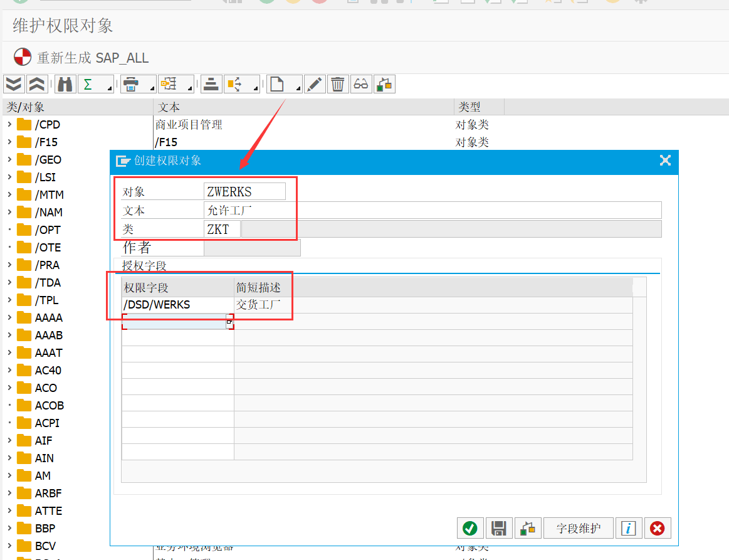Click the trash can delete icon
The width and height of the screenshot is (729, 560).
tap(337, 84)
